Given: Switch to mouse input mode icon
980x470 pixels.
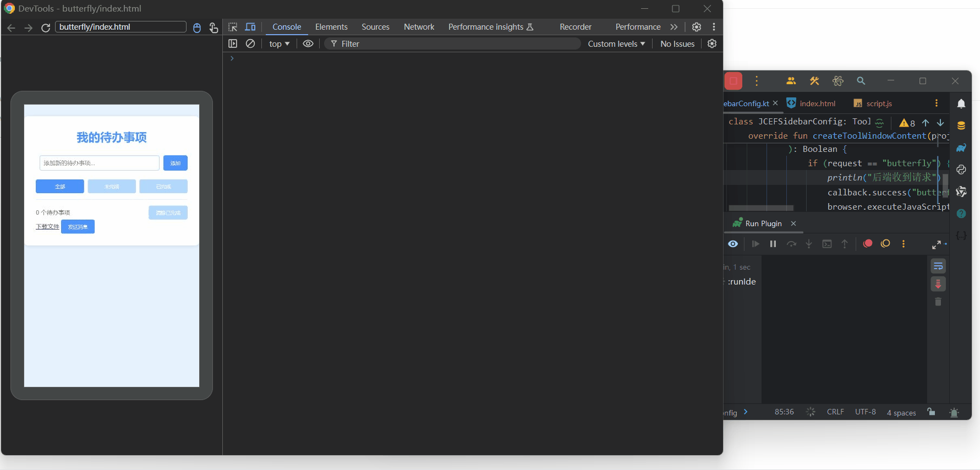Looking at the screenshot, I should coord(197,28).
